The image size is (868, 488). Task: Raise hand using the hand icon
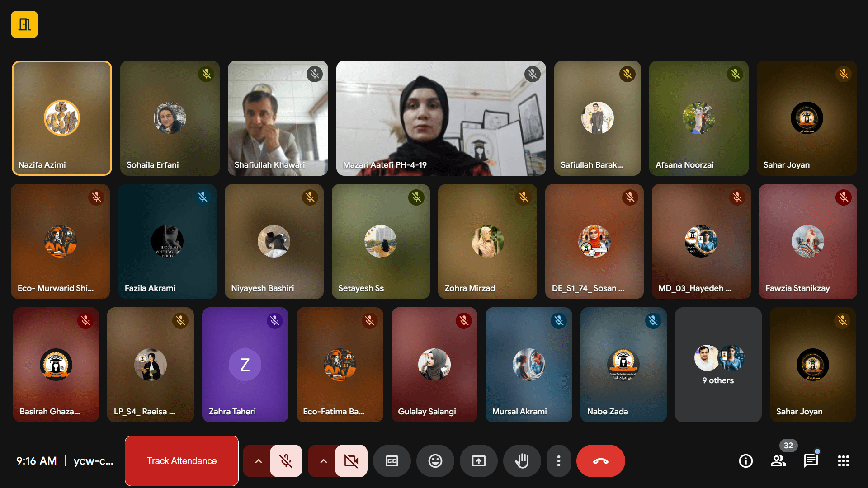pos(522,461)
